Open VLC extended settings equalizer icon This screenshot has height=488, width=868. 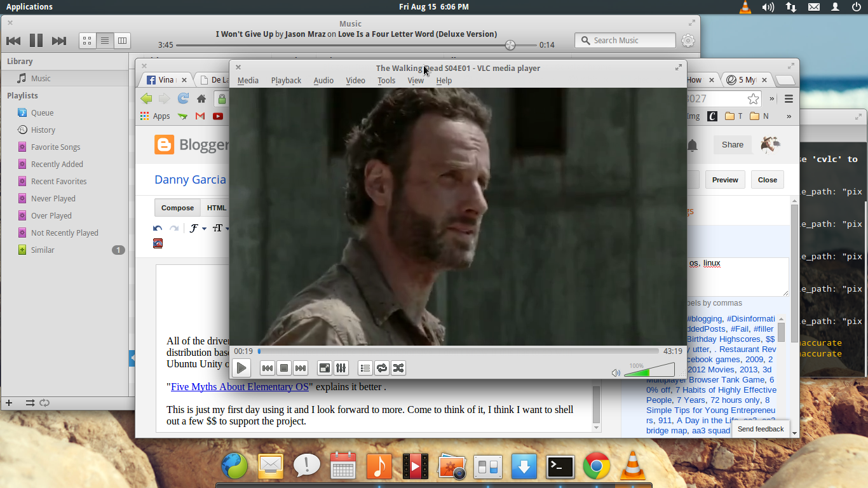coord(341,368)
